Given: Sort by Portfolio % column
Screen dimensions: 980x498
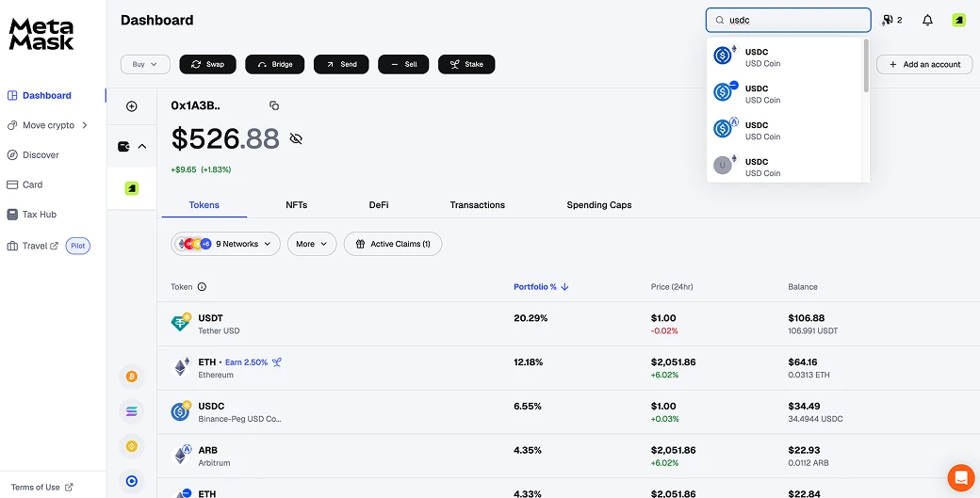Looking at the screenshot, I should [x=541, y=287].
